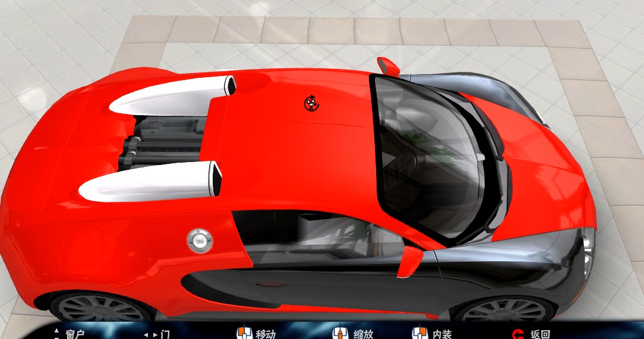Open the 内装 interior view label
Viewport: 644px width, 339px height.
[442, 334]
